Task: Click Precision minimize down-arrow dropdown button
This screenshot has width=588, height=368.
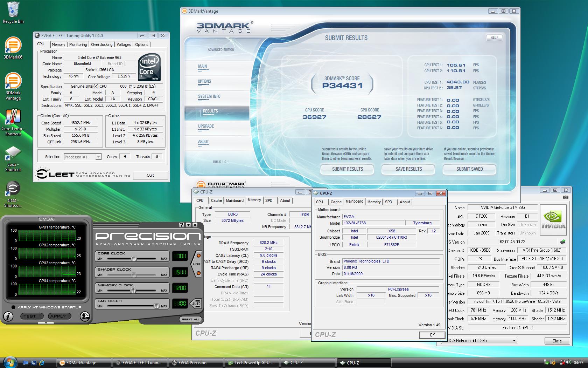Action: click(x=188, y=225)
